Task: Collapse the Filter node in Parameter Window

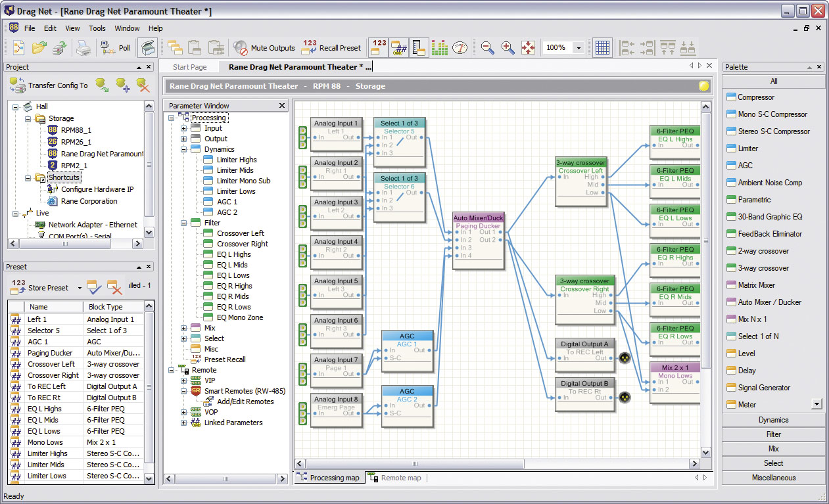Action: pyautogui.click(x=184, y=223)
